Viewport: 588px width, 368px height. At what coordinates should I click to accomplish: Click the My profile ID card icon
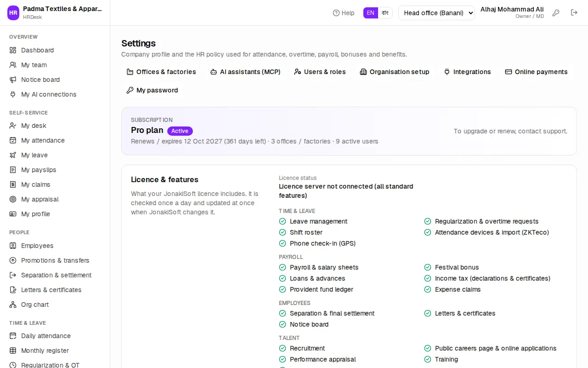pyautogui.click(x=13, y=214)
